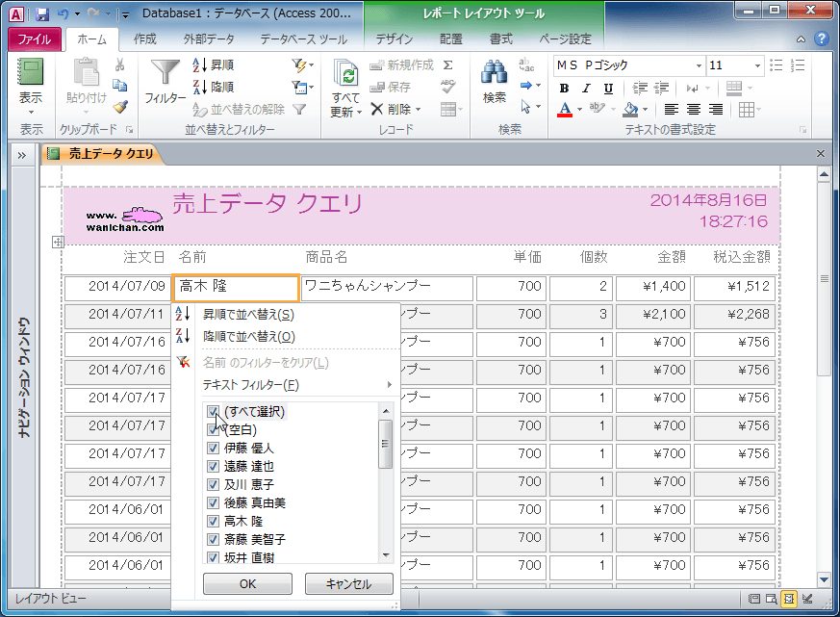Switch to the 作成 ribbon tab
Screen dimensions: 840x617
[144, 39]
